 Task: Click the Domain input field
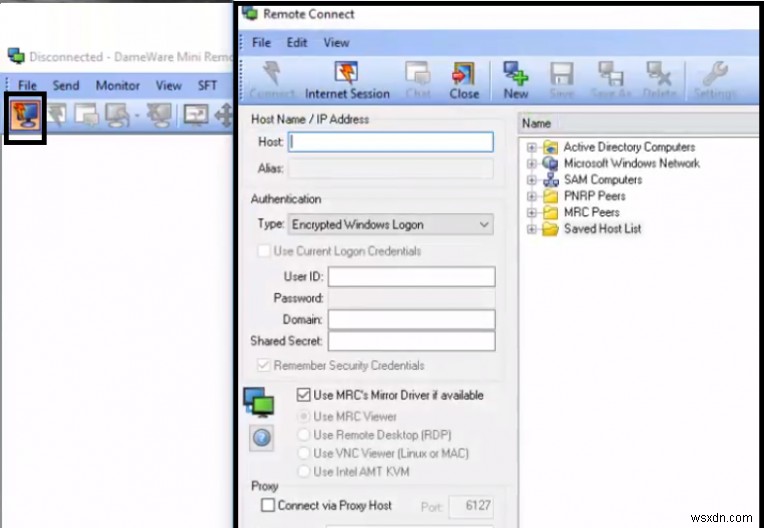pos(411,320)
